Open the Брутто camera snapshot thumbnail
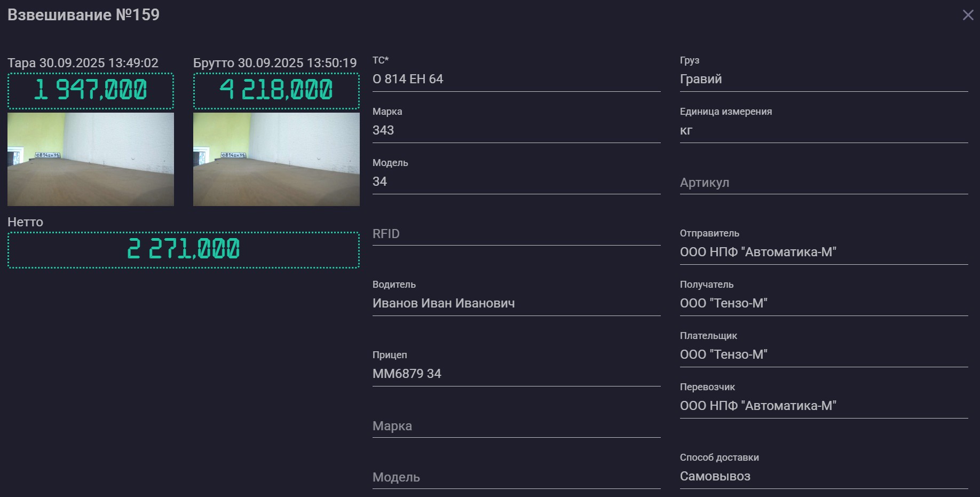The width and height of the screenshot is (980, 497). (x=276, y=159)
